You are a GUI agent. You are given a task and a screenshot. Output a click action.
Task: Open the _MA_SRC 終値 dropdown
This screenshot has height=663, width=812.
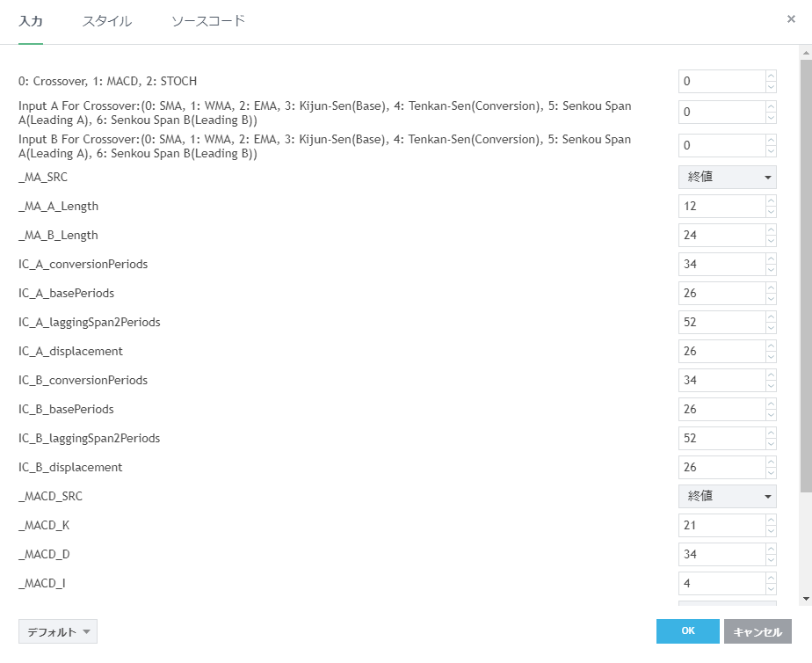[727, 177]
